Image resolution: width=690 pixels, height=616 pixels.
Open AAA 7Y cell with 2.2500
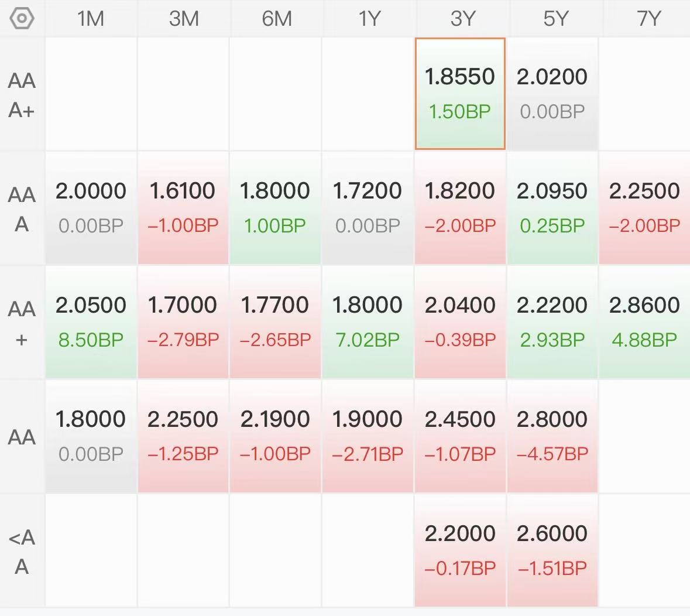(x=645, y=208)
